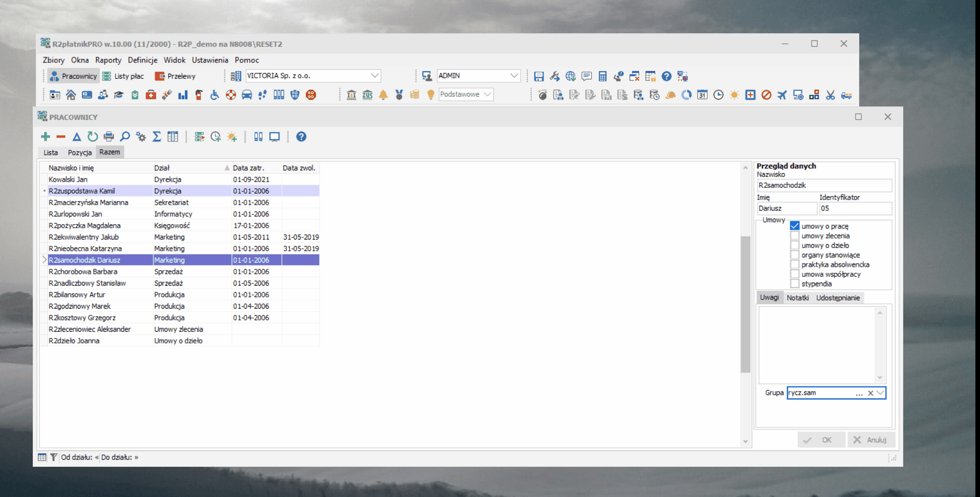Viewport: 980px width, 497px height.
Task: Open the sum (sigma) icon
Action: (157, 137)
